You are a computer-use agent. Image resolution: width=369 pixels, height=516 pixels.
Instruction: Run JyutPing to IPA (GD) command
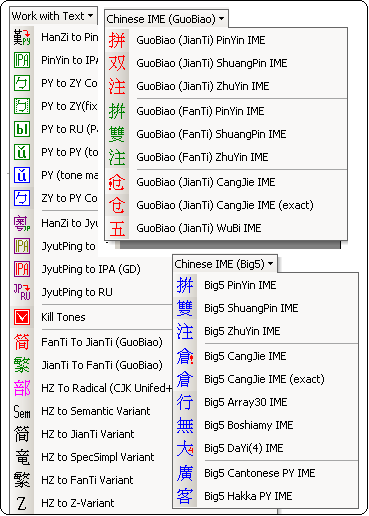[91, 269]
